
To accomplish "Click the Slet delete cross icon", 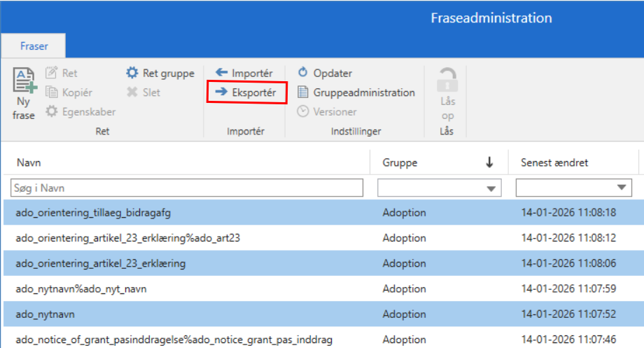I will [132, 92].
